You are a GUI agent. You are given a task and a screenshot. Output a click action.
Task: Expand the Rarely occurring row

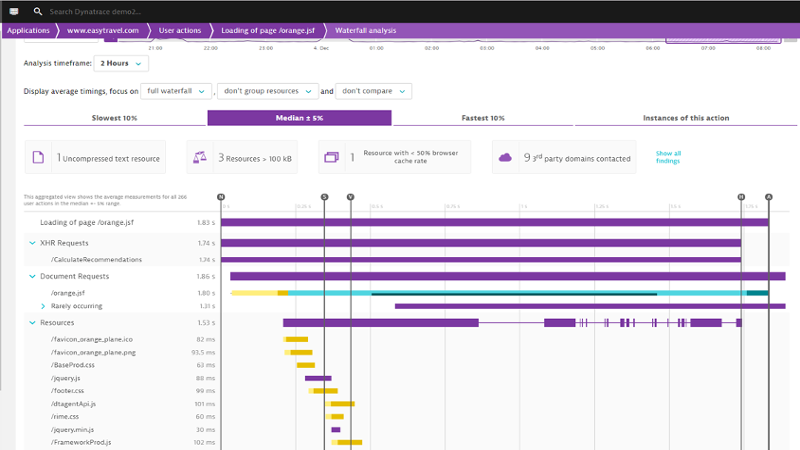[43, 306]
